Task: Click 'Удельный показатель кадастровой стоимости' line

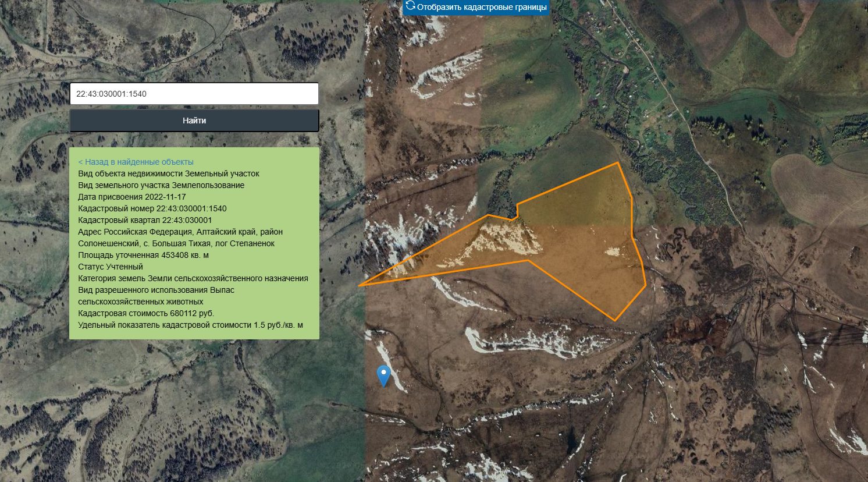Action: 190,325
